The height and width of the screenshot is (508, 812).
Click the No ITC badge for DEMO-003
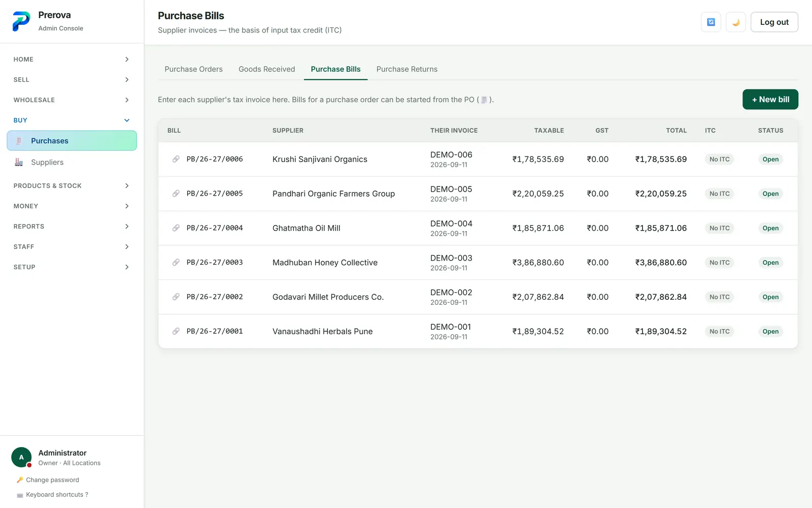[x=720, y=263]
